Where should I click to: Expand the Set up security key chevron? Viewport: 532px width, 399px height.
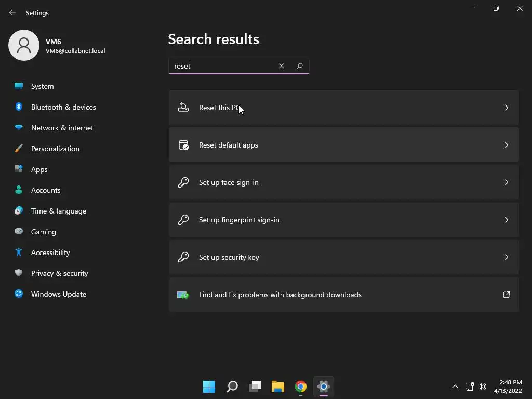(506, 257)
